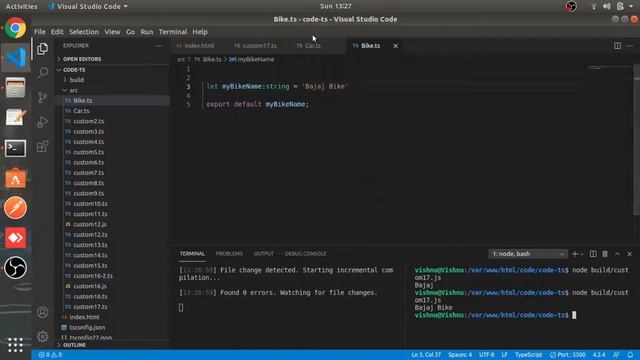
Task: Click Ln 3, Col 37 status item
Action: click(x=426, y=355)
